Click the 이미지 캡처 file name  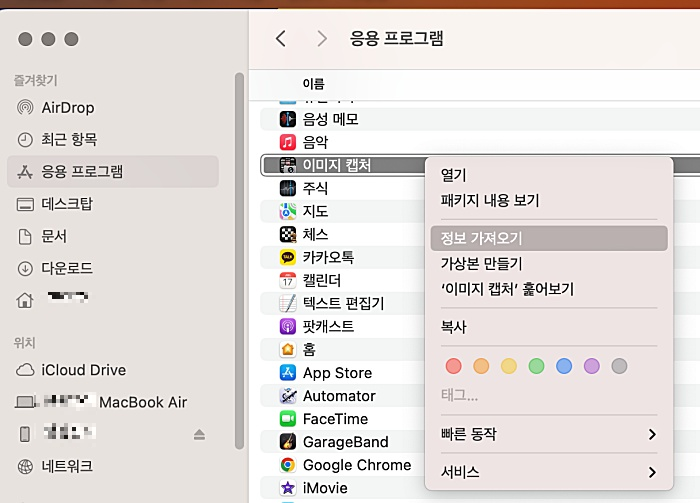[337, 165]
